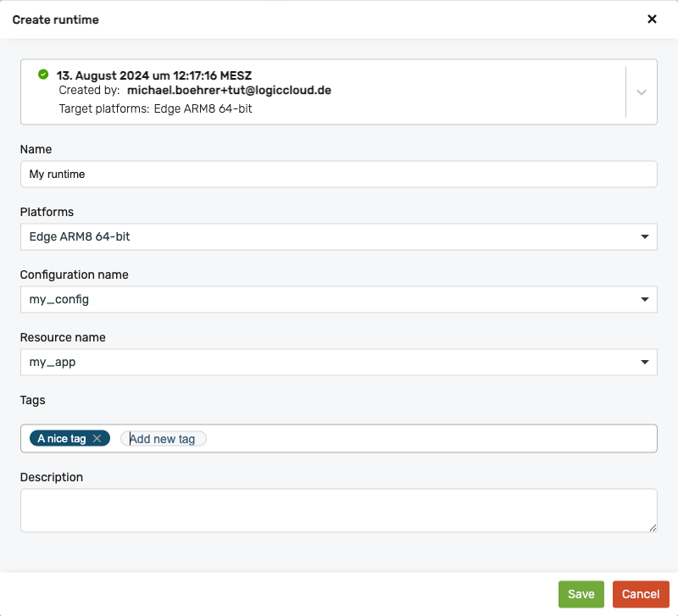This screenshot has height=616, width=678.
Task: Remove the 'A nice tag' tag
Action: [97, 438]
